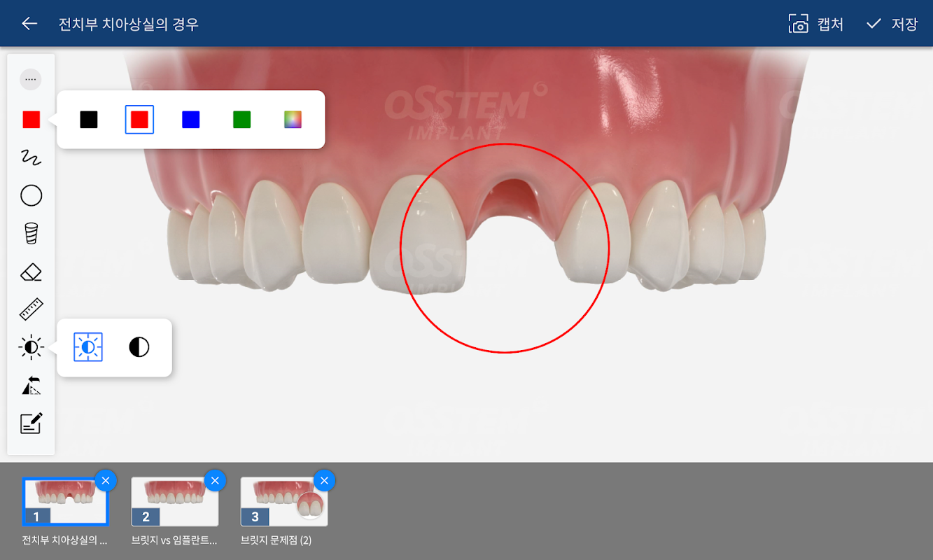
Task: Pick the black color swatch
Action: (x=88, y=120)
